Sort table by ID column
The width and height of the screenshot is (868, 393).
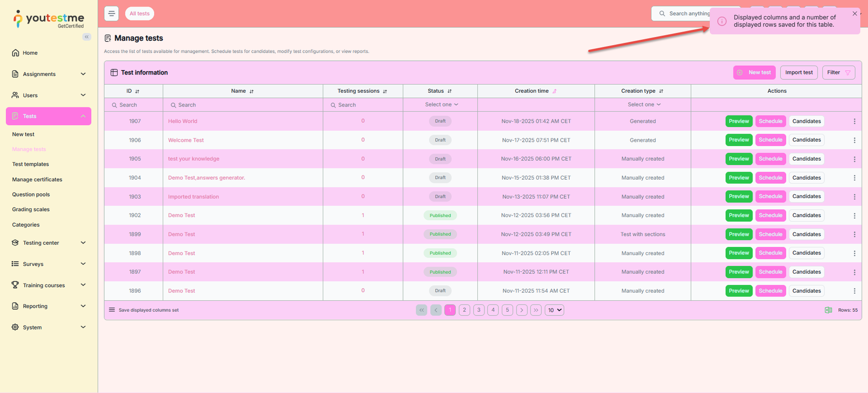[x=137, y=91]
